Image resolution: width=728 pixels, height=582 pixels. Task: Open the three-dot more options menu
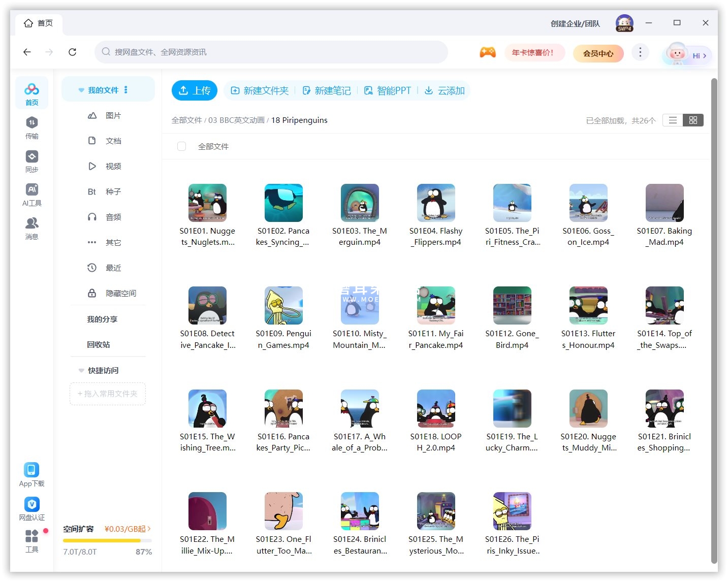point(640,52)
